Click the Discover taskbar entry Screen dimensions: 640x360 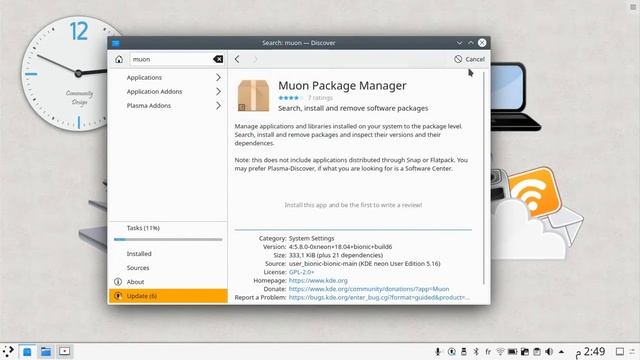pyautogui.click(x=27, y=351)
